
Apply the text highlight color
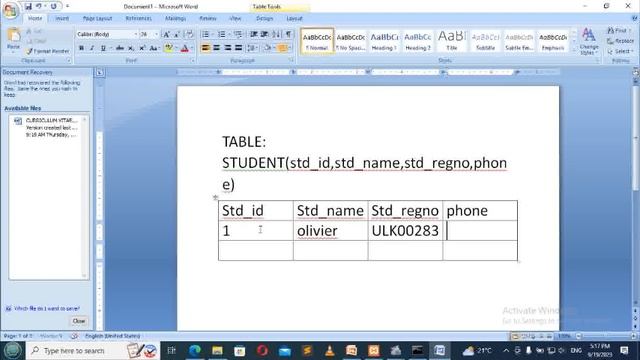coord(169,48)
